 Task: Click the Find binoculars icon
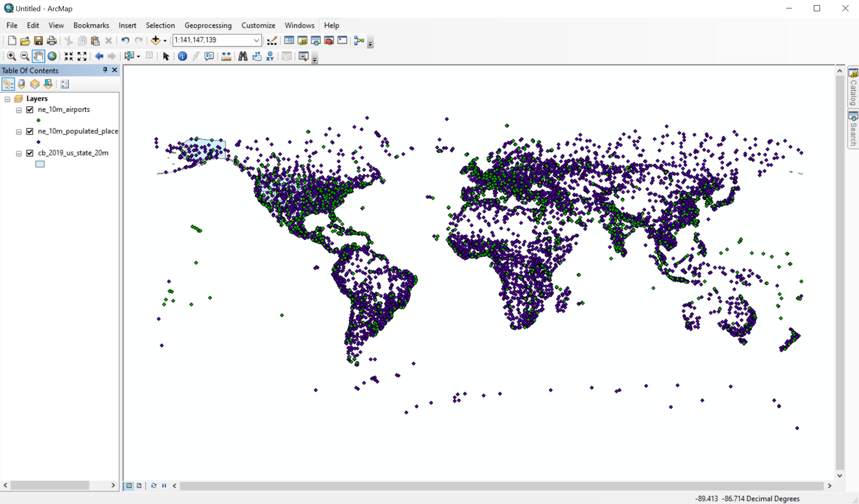click(243, 56)
